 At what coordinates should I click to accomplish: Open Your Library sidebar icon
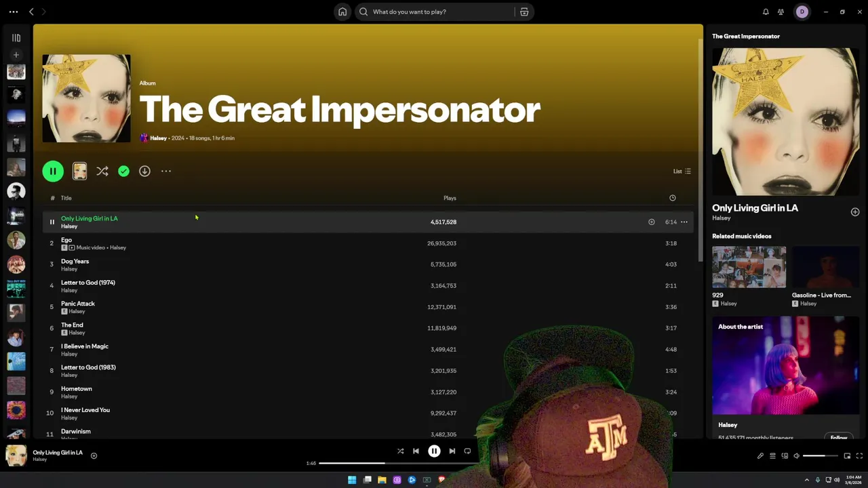(16, 38)
